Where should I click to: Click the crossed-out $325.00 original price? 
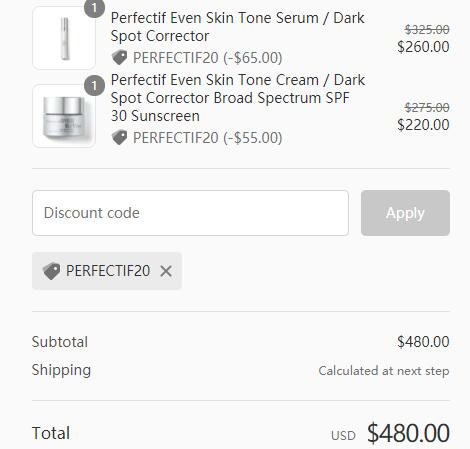[427, 30]
